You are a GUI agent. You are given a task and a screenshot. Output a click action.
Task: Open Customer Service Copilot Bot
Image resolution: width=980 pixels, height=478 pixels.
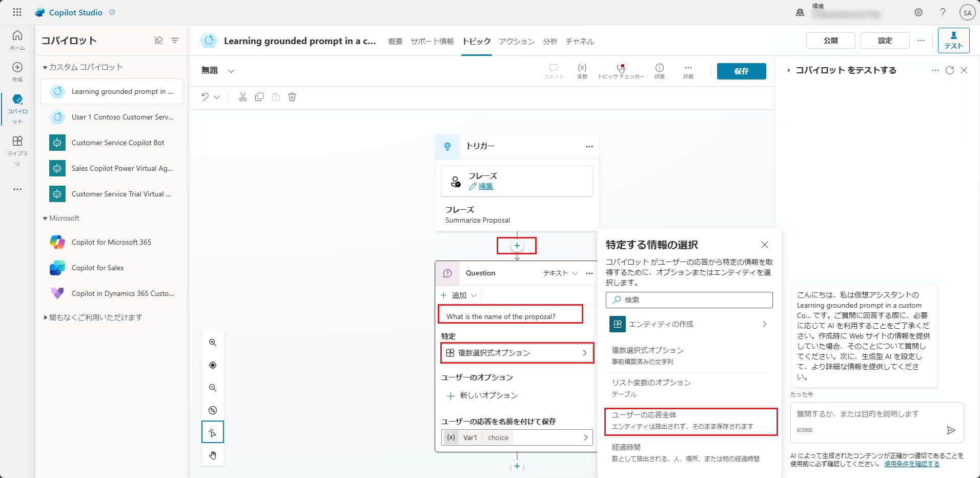click(112, 143)
